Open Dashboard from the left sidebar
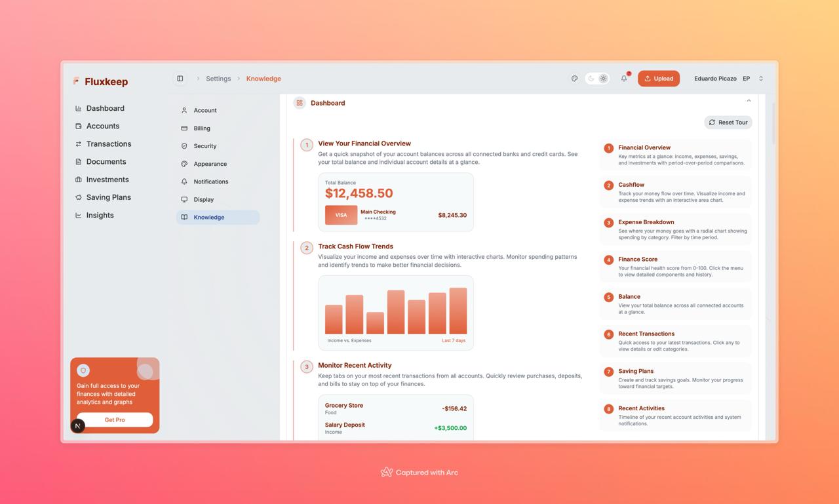This screenshot has height=504, width=839. [x=105, y=108]
